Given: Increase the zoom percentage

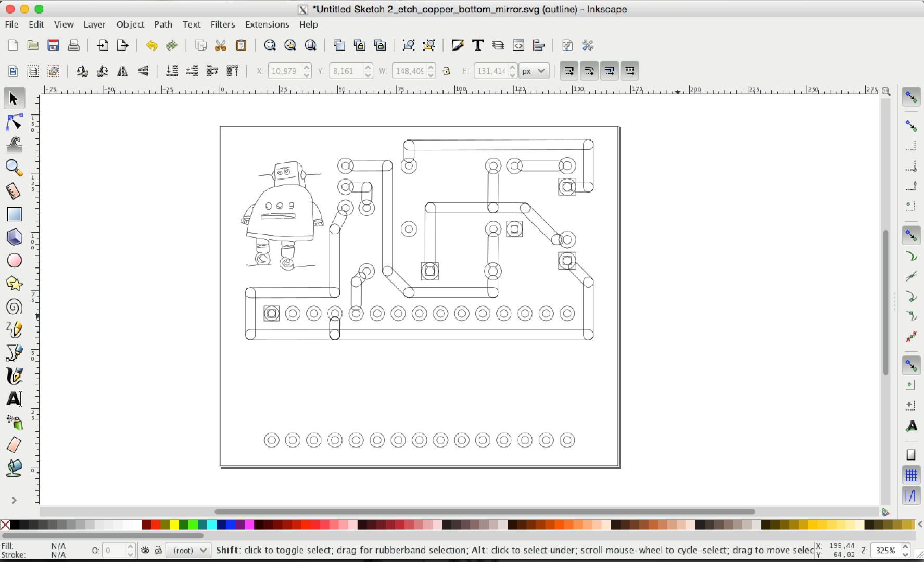Looking at the screenshot, I should click(906, 546).
